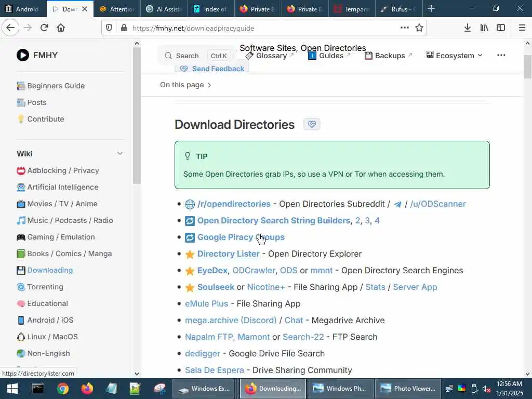Click the site lock padlock icon
532x399 pixels.
[124, 28]
